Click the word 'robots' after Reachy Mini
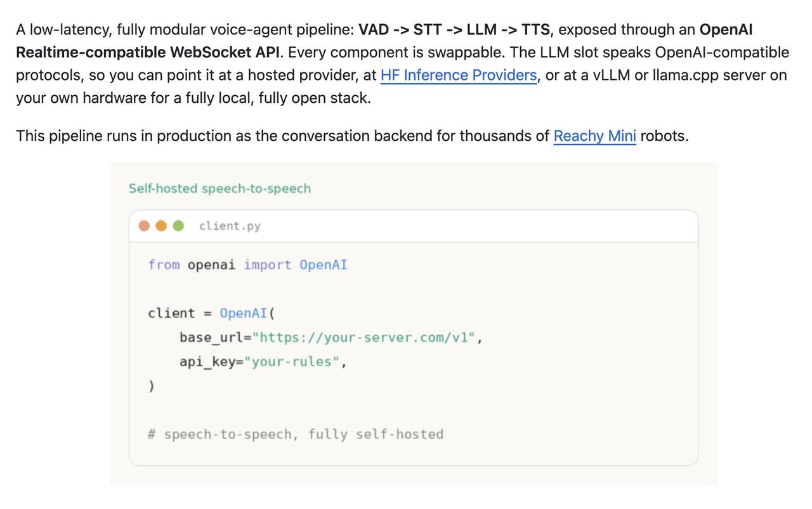 point(662,136)
